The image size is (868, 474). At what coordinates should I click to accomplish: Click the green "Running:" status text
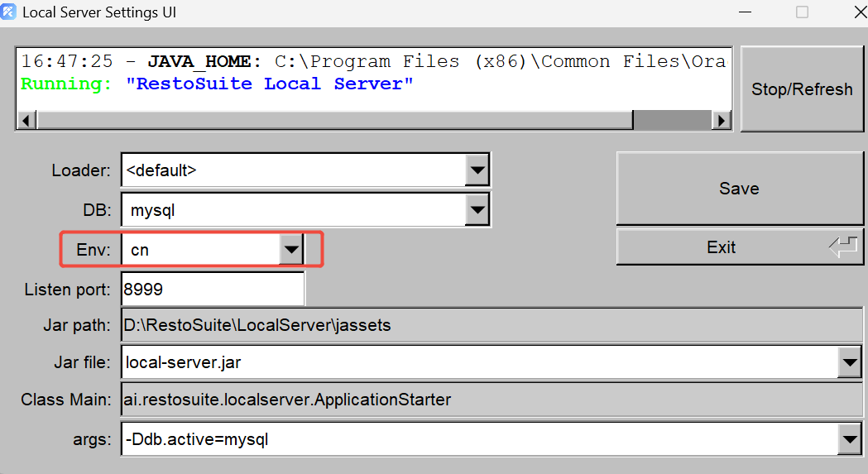[66, 84]
